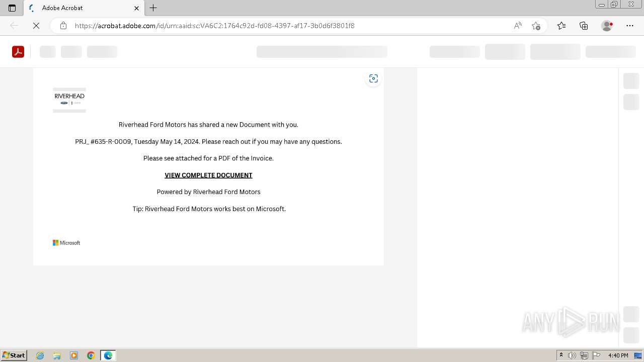644x362 pixels.
Task: View site information via the lock icon
Action: pos(63,26)
